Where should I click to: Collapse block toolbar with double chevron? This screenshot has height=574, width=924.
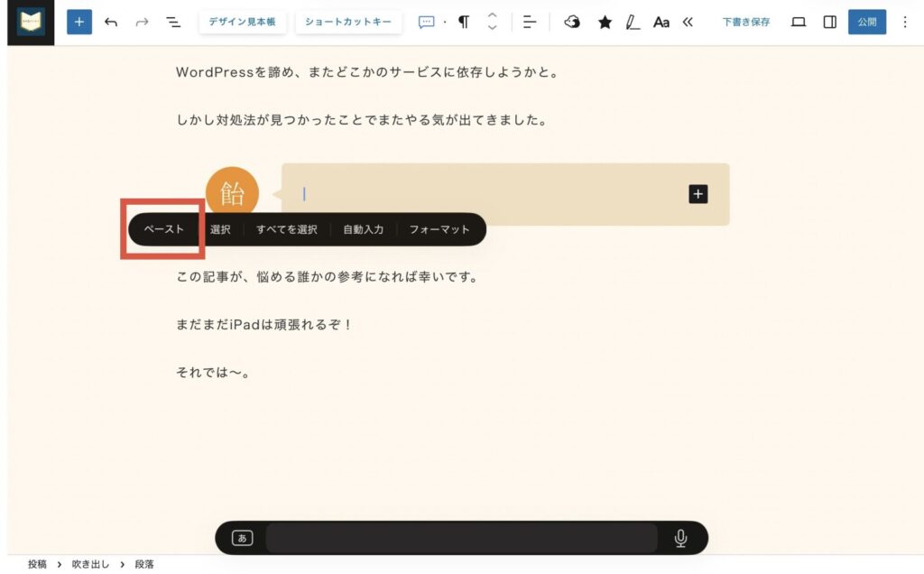pyautogui.click(x=688, y=22)
